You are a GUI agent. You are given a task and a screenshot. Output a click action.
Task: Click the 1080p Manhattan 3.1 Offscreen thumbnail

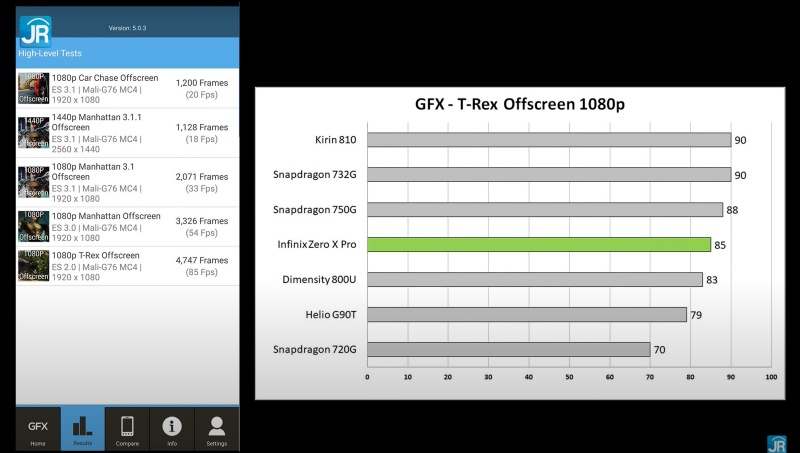click(x=33, y=182)
